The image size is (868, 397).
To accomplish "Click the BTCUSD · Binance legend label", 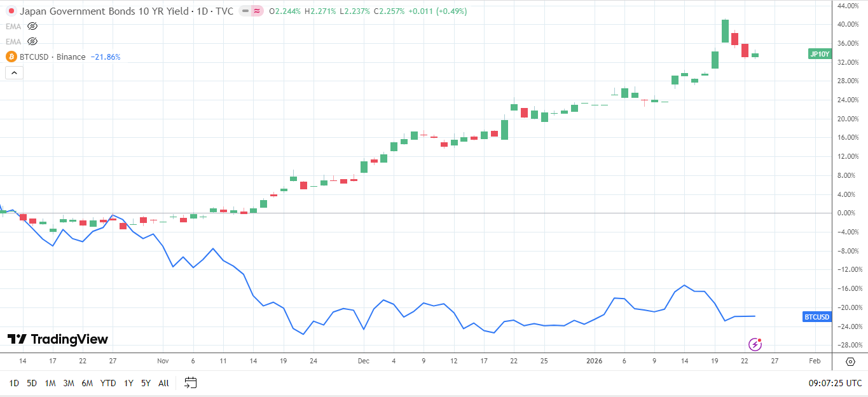I will pyautogui.click(x=53, y=57).
